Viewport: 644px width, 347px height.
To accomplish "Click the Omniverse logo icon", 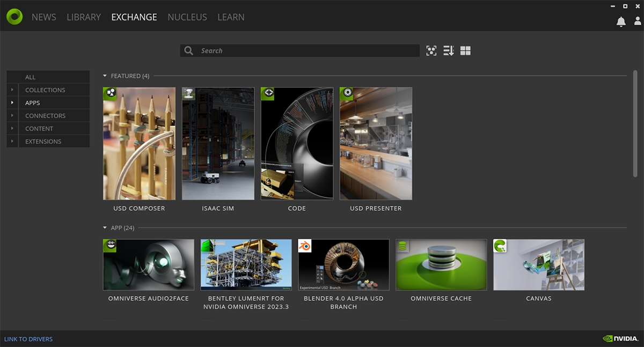I will 14,17.
